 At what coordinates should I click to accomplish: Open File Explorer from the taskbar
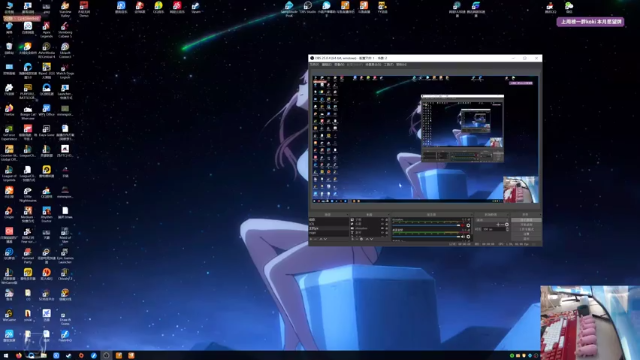[x=43, y=356]
